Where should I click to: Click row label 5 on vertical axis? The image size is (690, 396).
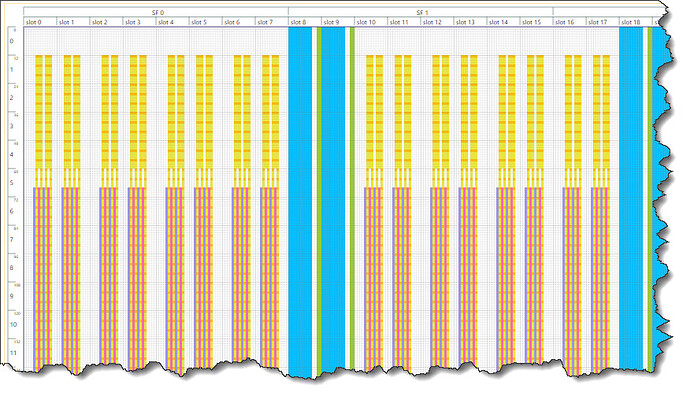tap(12, 183)
